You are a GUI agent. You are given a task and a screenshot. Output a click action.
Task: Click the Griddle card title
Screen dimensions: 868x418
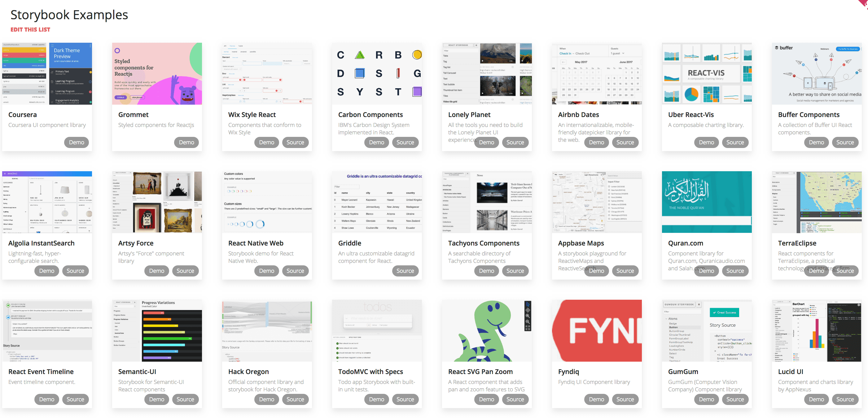coord(349,243)
